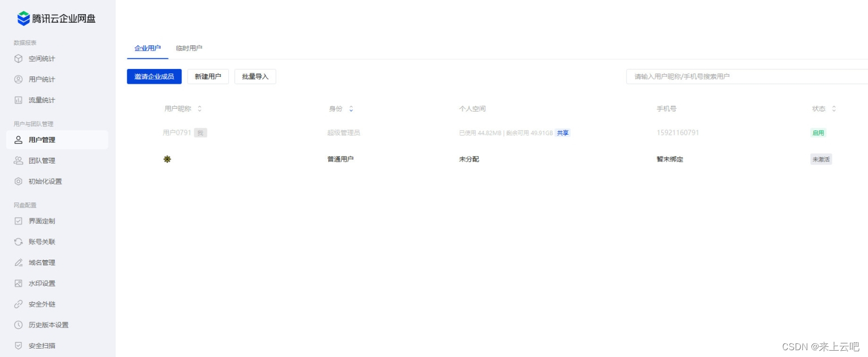Click the 水印设置 image icon
868x357 pixels.
click(x=18, y=283)
